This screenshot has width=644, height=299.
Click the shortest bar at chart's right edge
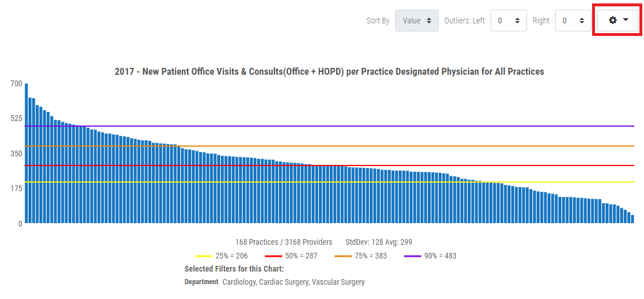pyautogui.click(x=633, y=219)
